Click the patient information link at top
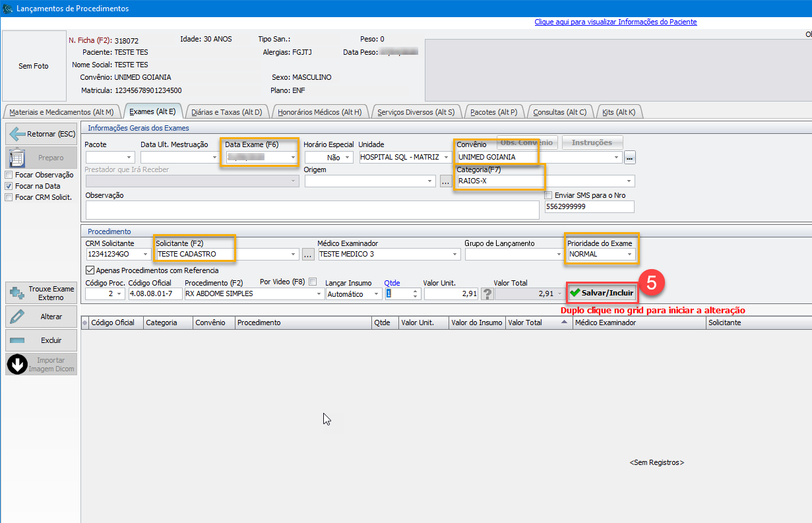The image size is (812, 523). pos(615,22)
